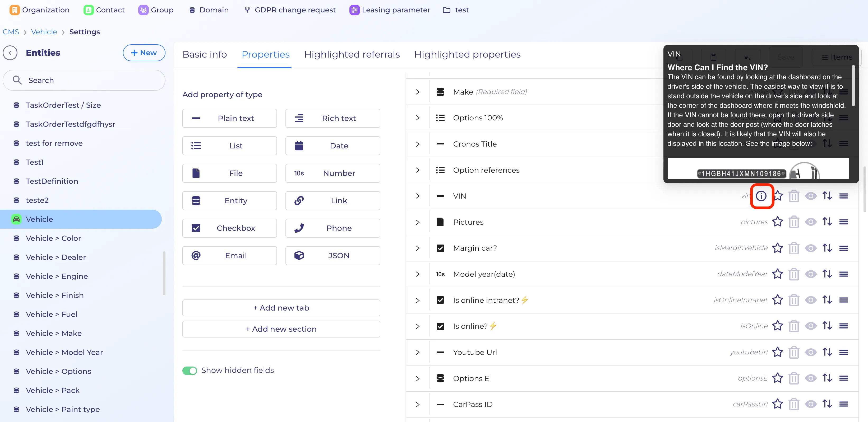Toggle Show hidden fields switch

(190, 371)
